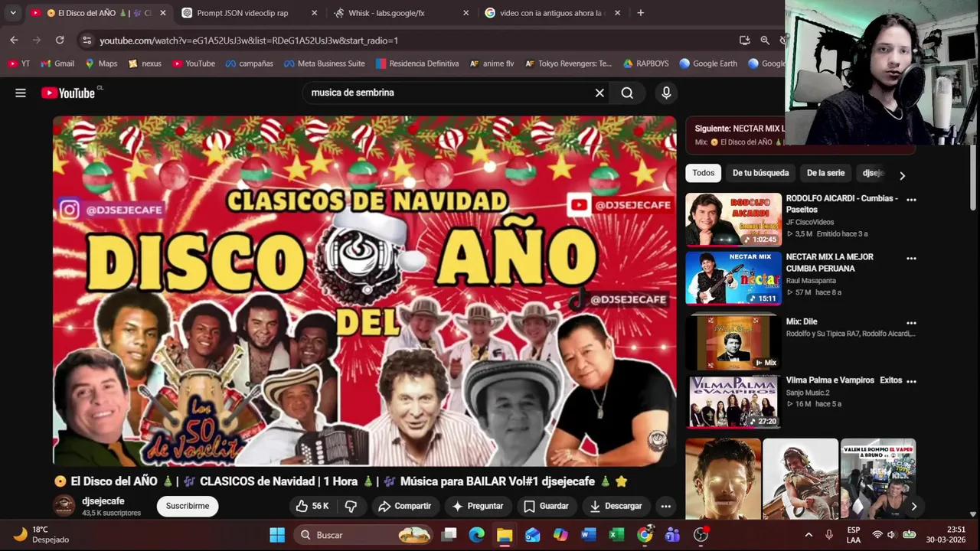Open a new browser tab
Viewport: 980px width, 551px height.
pyautogui.click(x=641, y=13)
